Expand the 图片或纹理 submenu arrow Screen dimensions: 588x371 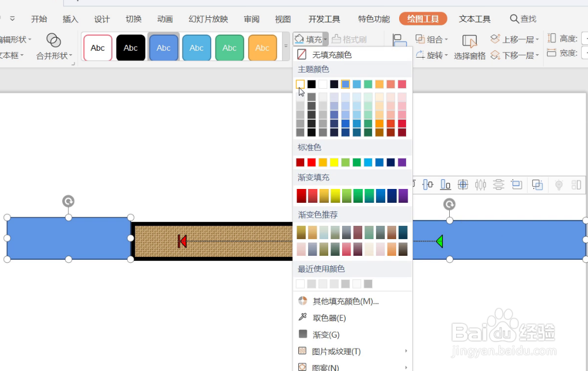point(405,351)
